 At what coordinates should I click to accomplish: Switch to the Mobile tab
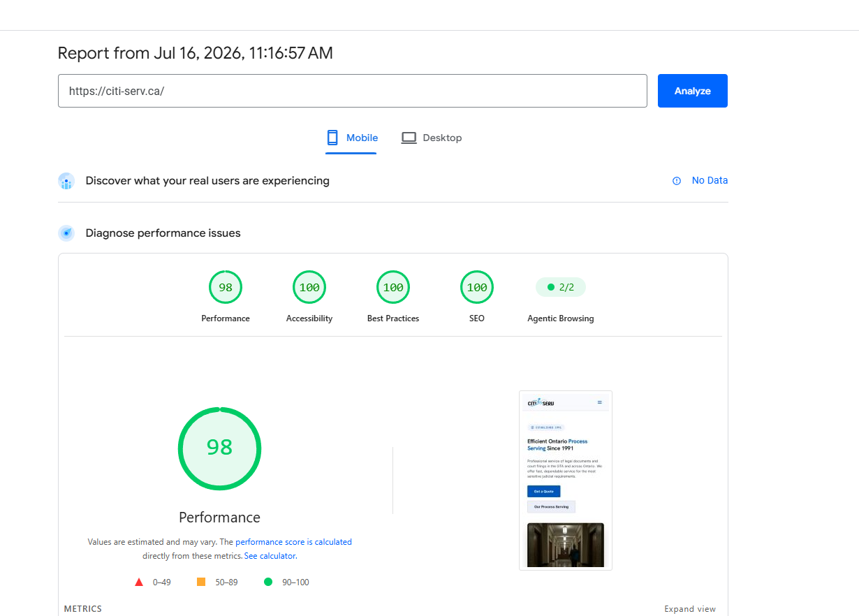click(352, 138)
